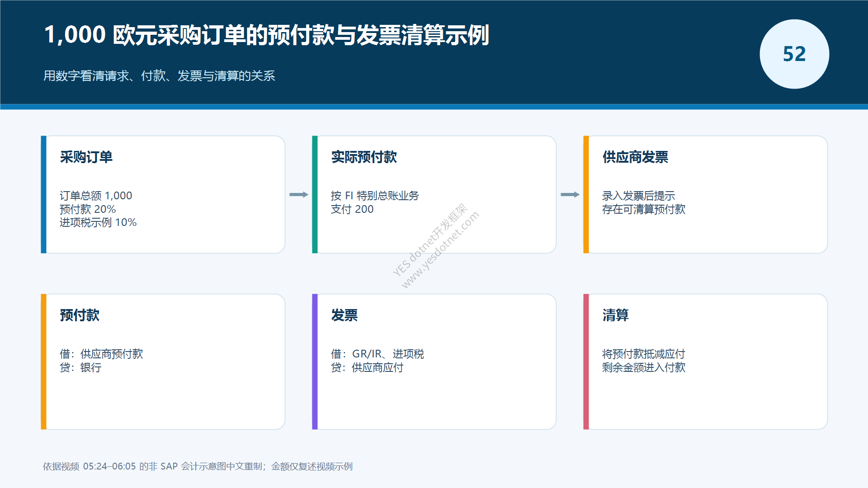Click the title 1,000 欧元采购订单的预付款与发票清算示例
Screen dimensions: 868x488
(x=267, y=35)
